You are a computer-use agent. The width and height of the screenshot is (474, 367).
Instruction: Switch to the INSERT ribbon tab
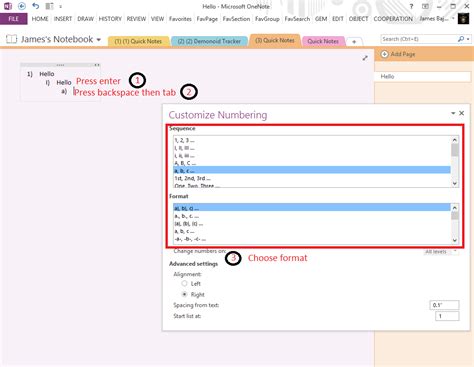click(x=63, y=19)
